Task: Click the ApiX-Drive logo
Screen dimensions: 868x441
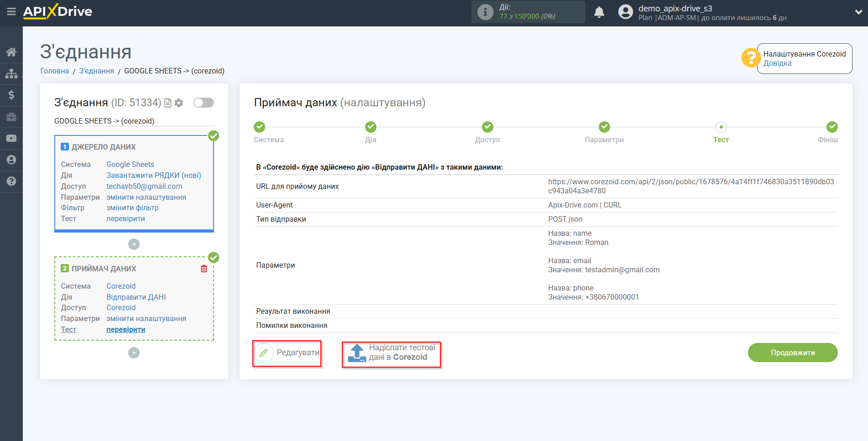Action: click(x=58, y=11)
